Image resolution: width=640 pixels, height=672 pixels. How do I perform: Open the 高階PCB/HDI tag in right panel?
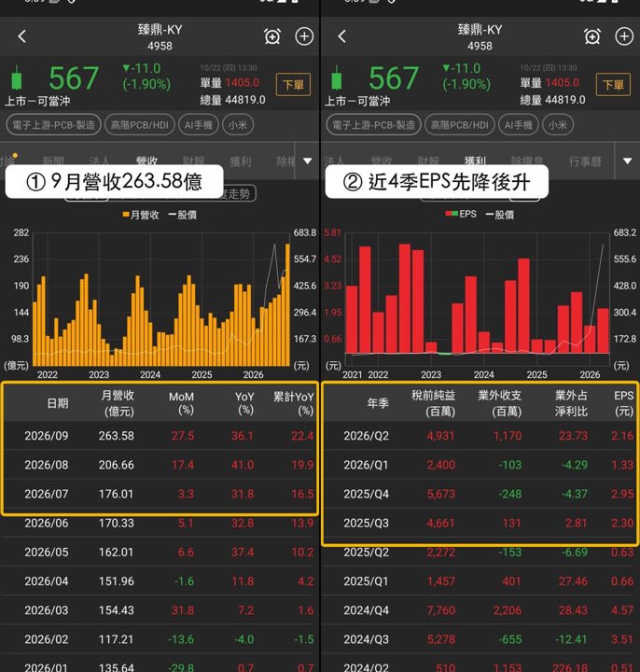[x=460, y=125]
